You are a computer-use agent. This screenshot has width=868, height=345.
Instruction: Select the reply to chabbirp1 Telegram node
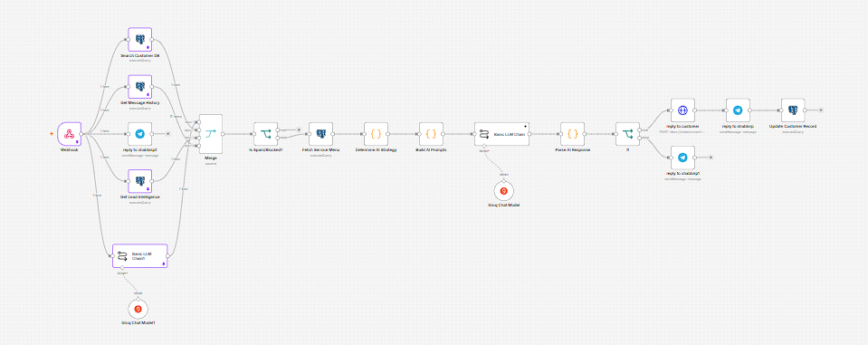tap(682, 158)
